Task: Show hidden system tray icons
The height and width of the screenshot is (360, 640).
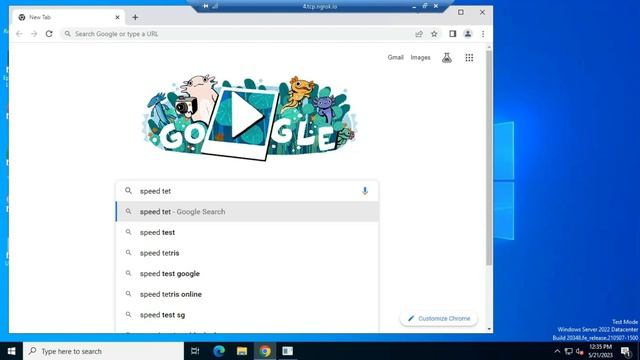Action: tap(557, 351)
